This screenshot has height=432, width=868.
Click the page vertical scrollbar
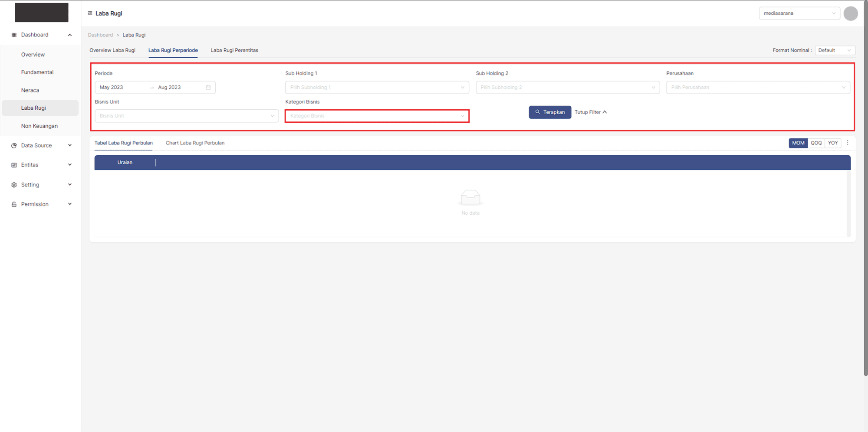865,187
